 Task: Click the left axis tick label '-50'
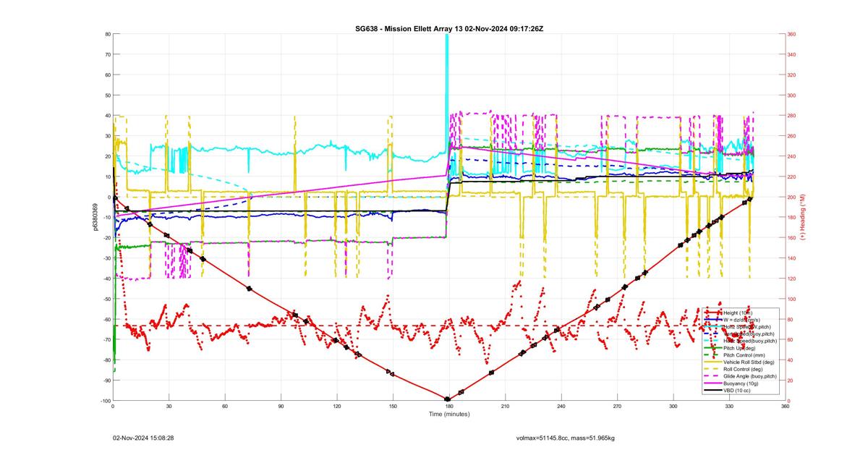click(106, 299)
